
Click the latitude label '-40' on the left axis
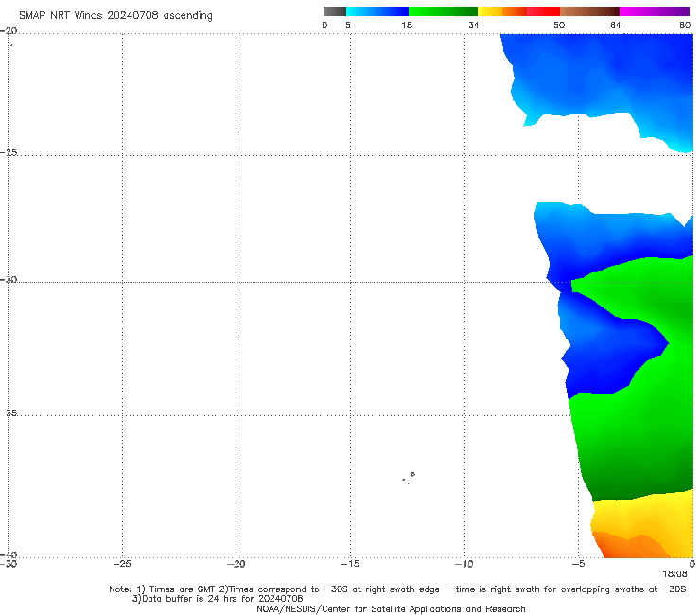click(x=9, y=554)
